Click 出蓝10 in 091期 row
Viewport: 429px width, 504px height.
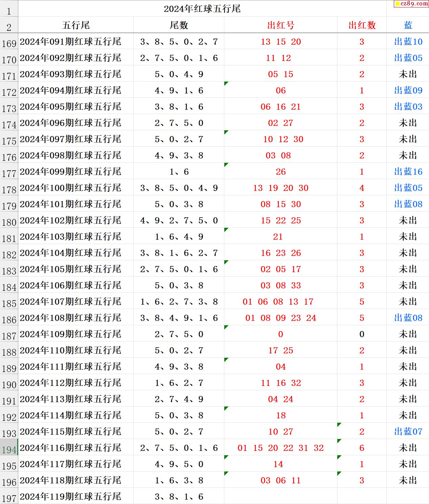pyautogui.click(x=408, y=42)
